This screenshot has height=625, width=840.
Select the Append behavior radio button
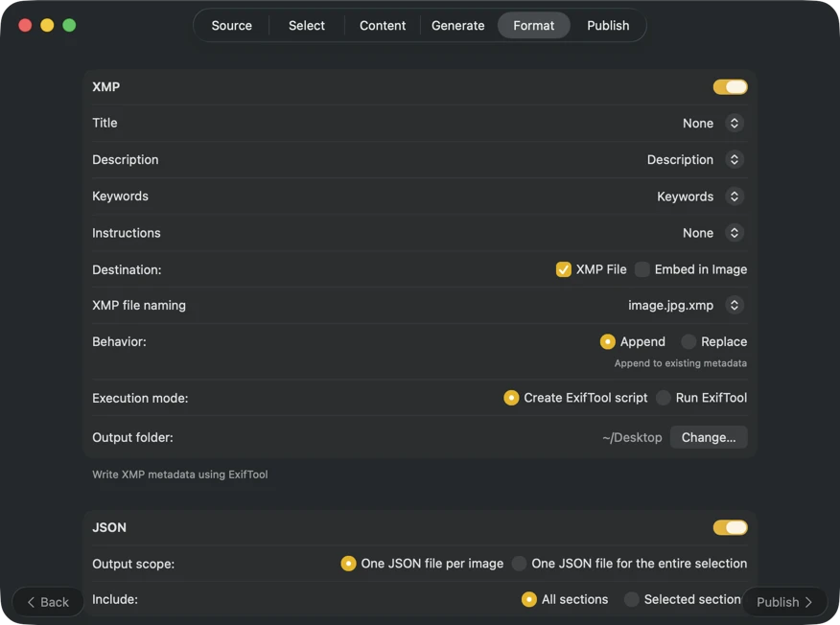(x=607, y=341)
